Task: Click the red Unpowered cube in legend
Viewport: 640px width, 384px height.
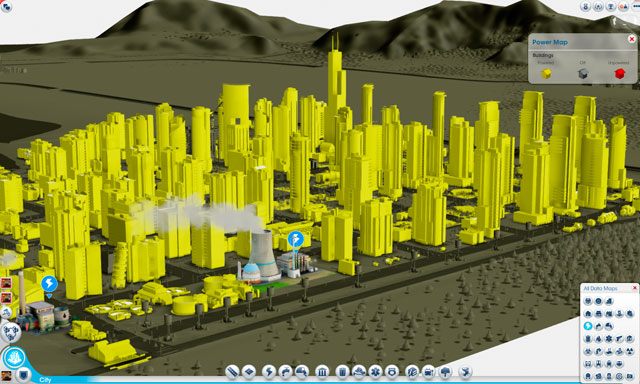Action: click(x=620, y=73)
